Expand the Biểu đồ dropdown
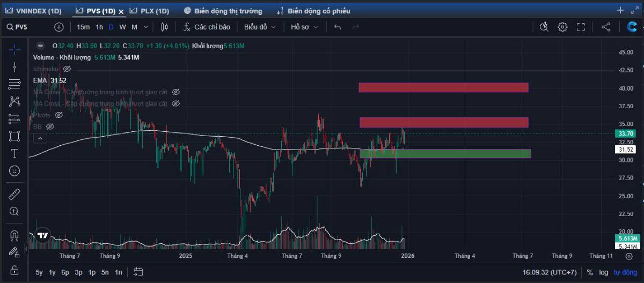The image size is (644, 283). (260, 27)
